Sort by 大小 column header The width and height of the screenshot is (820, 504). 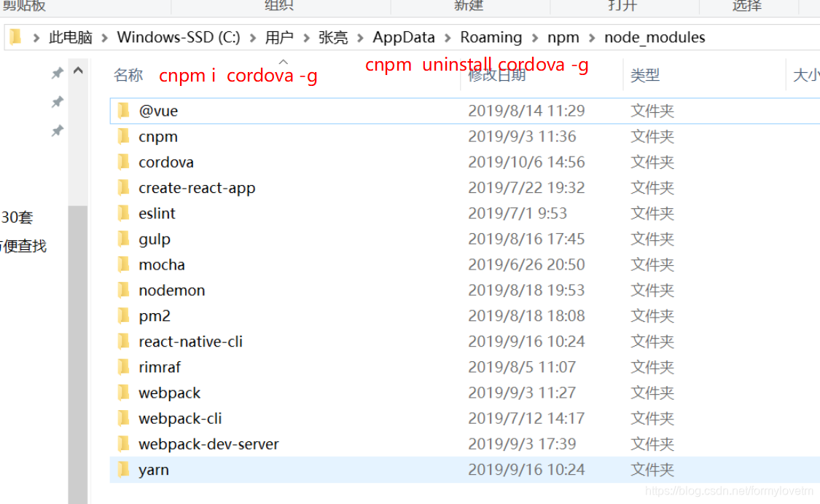click(806, 75)
